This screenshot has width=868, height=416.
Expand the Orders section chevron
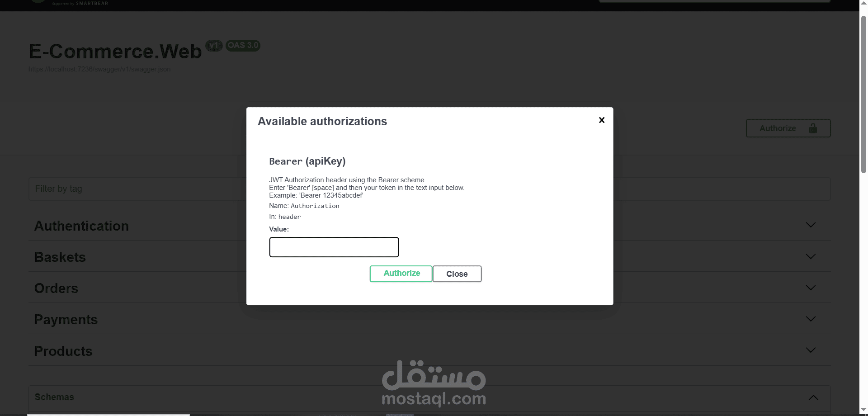(x=811, y=288)
